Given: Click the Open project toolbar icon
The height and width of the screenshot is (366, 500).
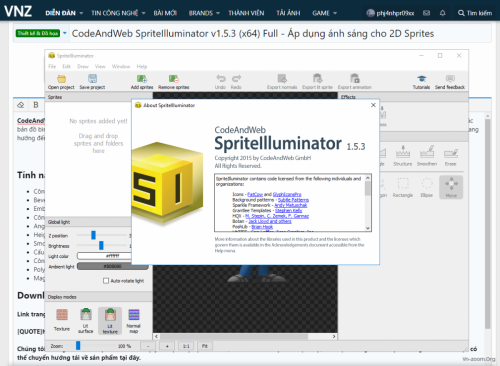Looking at the screenshot, I should pos(61,79).
